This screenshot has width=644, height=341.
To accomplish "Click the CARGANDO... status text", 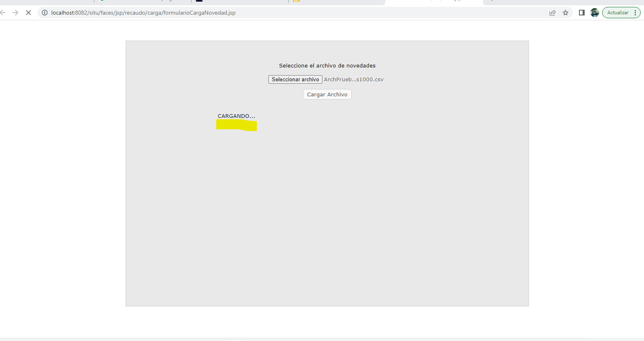I will (x=236, y=116).
